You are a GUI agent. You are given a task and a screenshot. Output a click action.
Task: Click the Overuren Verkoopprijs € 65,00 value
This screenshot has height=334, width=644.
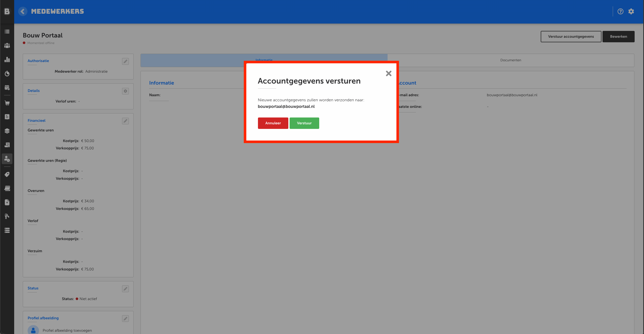pyautogui.click(x=88, y=209)
